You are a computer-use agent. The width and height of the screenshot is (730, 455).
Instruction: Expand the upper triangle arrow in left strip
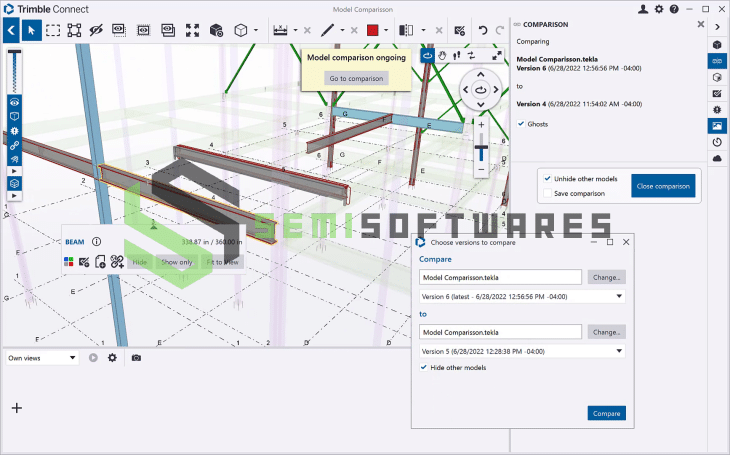tap(14, 171)
